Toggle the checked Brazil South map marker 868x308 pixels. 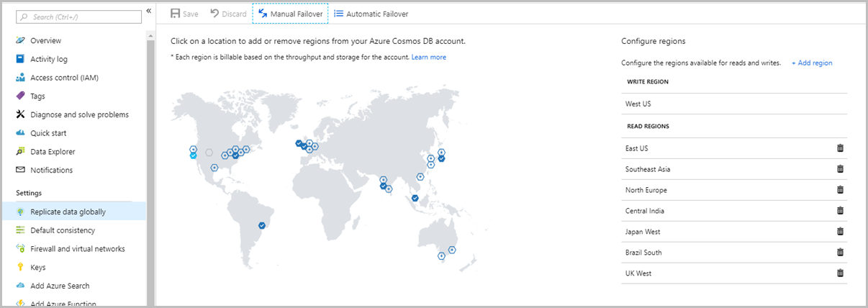pos(262,225)
